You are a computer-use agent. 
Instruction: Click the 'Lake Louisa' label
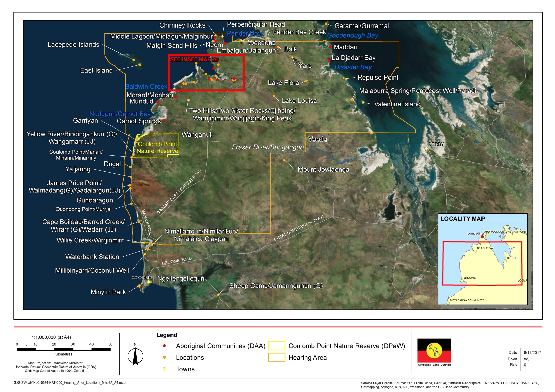tap(299, 101)
